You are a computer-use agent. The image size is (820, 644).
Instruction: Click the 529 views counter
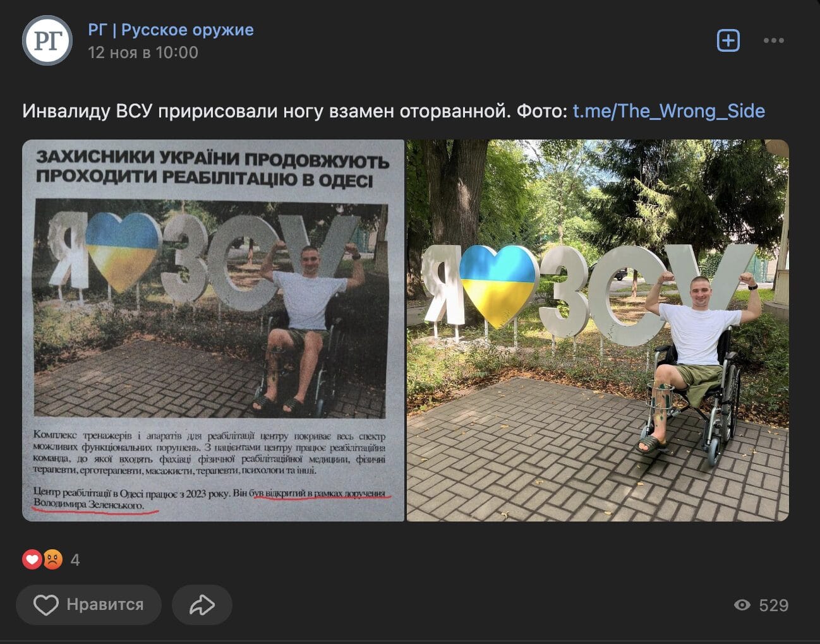click(x=773, y=605)
